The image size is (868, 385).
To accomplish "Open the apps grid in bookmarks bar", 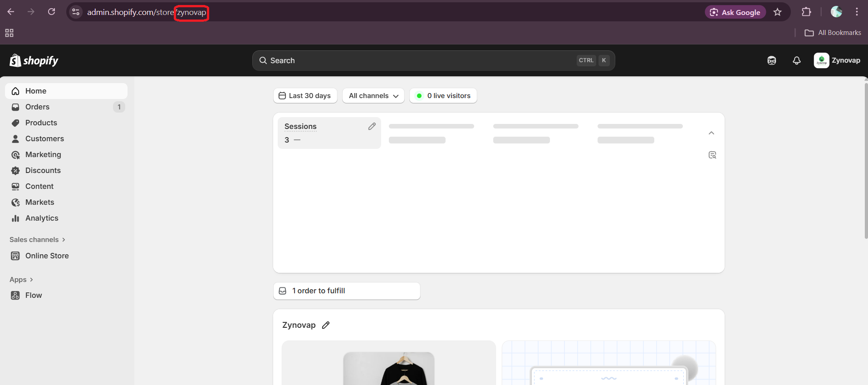I will (9, 33).
